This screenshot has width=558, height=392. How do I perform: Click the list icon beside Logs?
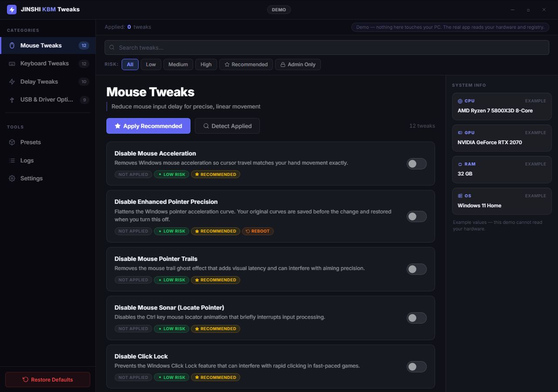pos(12,161)
